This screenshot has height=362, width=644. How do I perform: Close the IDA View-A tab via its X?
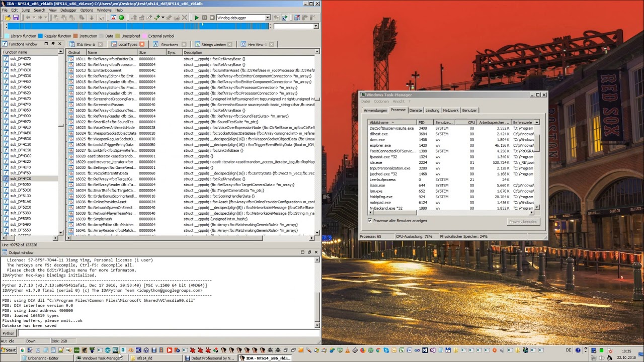[100, 44]
